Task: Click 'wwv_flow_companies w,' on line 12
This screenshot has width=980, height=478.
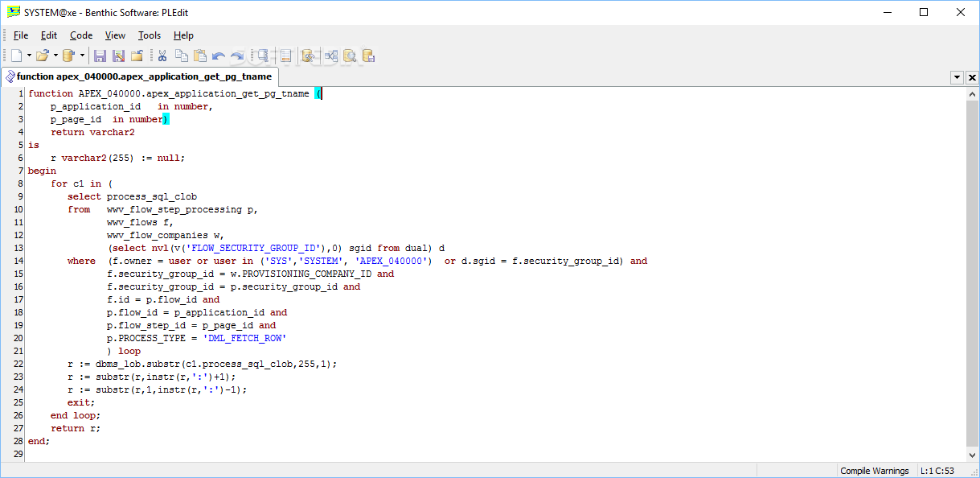Action: coord(166,235)
